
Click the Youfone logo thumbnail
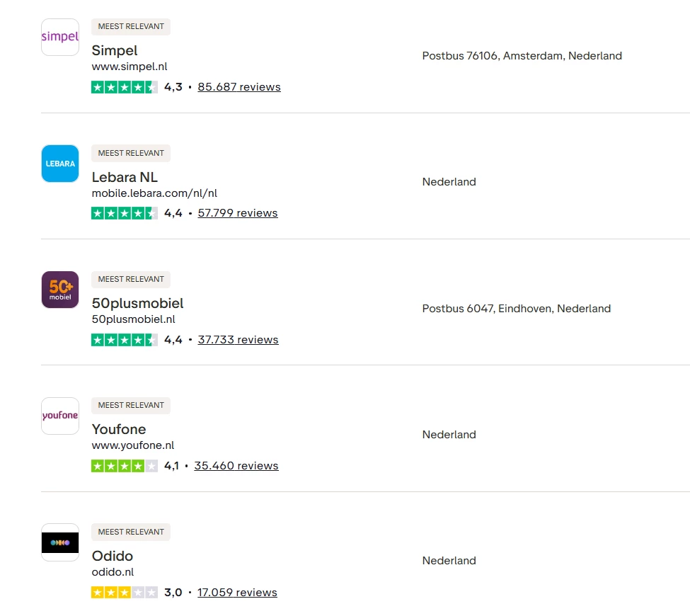pos(60,416)
